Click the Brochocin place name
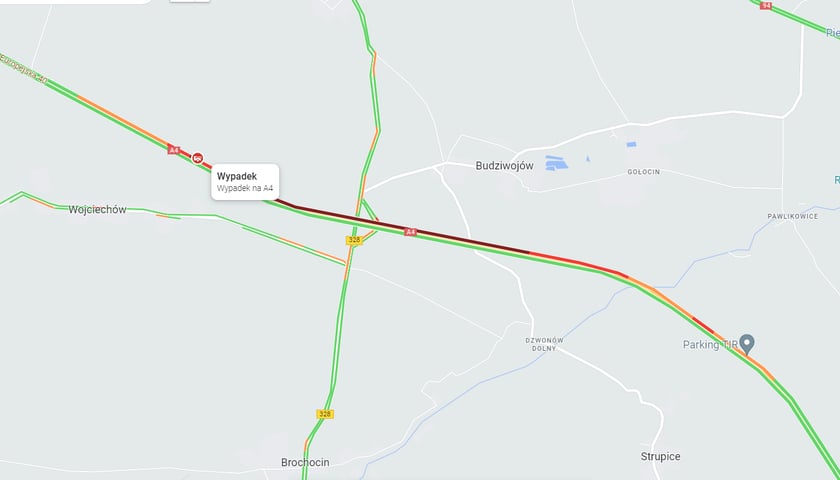 [305, 462]
